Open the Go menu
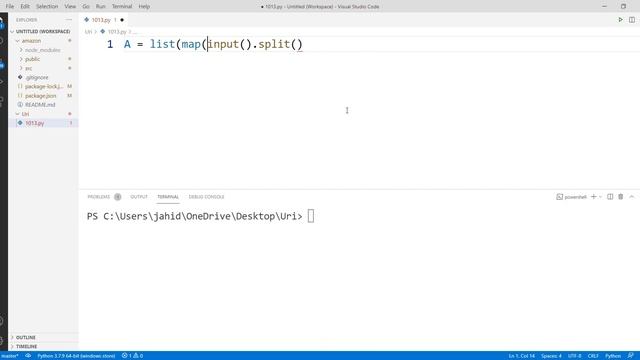This screenshot has height=360, width=640. pos(86,7)
